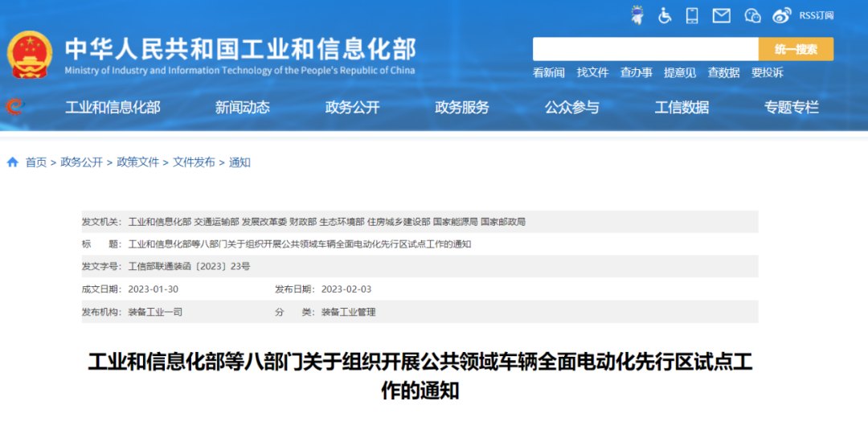868x430 pixels.
Task: Open the 找文件 quick link
Action: [x=592, y=72]
